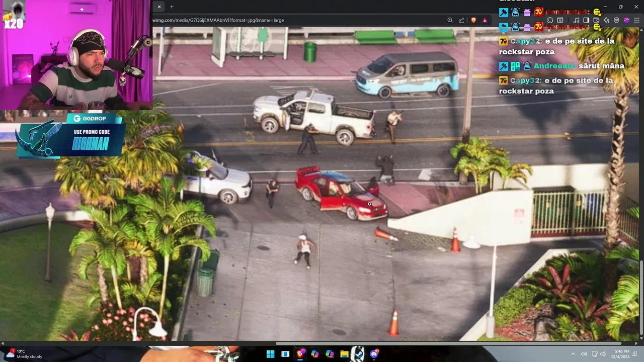Click the red car in the image

(x=341, y=194)
